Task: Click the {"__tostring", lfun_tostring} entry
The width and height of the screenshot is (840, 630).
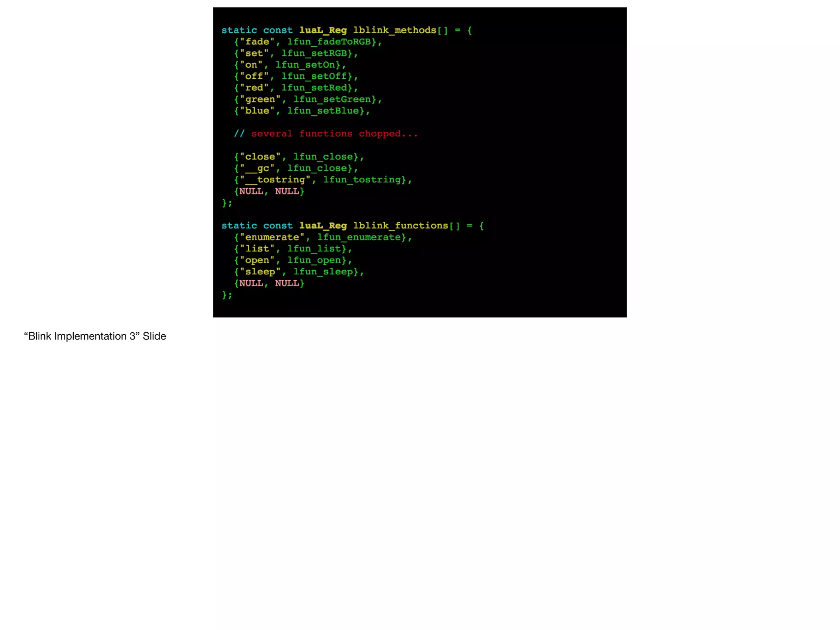Action: coord(323,180)
